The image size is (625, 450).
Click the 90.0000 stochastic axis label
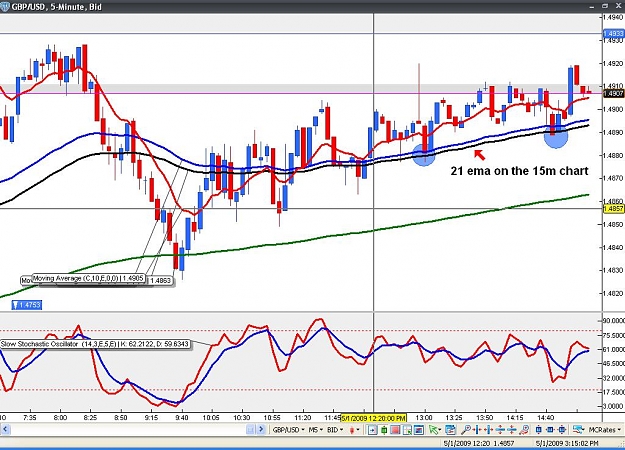coord(615,320)
